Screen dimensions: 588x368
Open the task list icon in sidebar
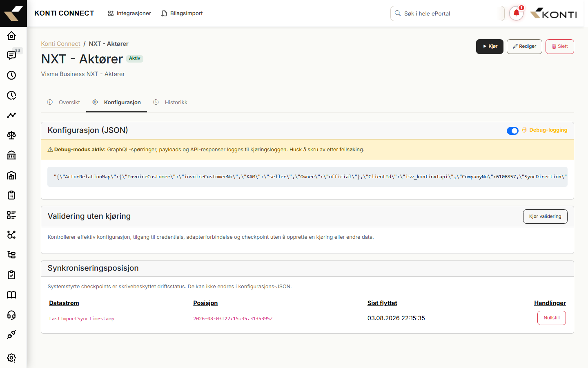point(11,215)
